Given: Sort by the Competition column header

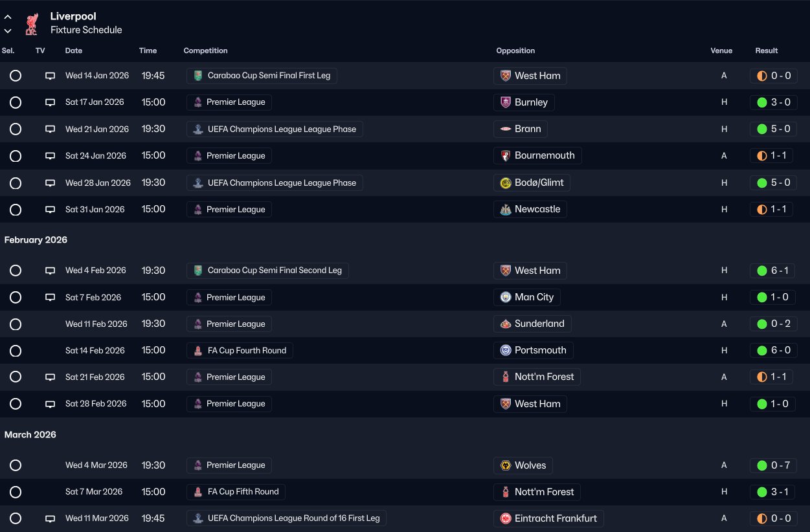Looking at the screenshot, I should click(205, 50).
